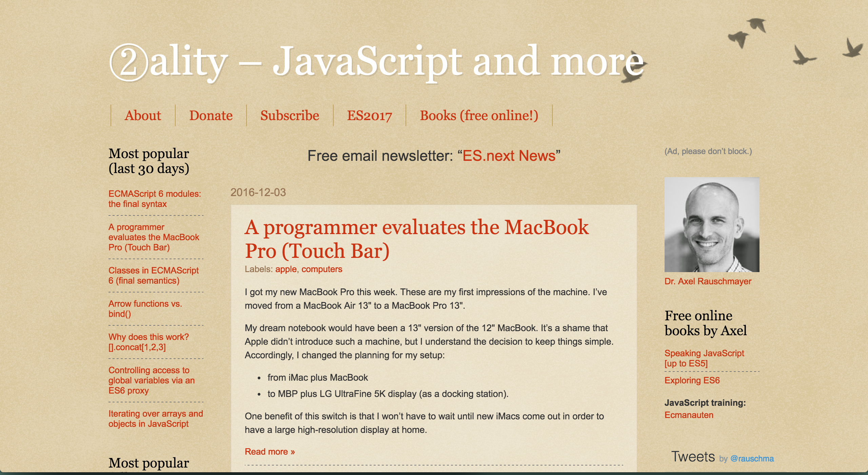Open Books (free online!) navigation link

tap(479, 116)
